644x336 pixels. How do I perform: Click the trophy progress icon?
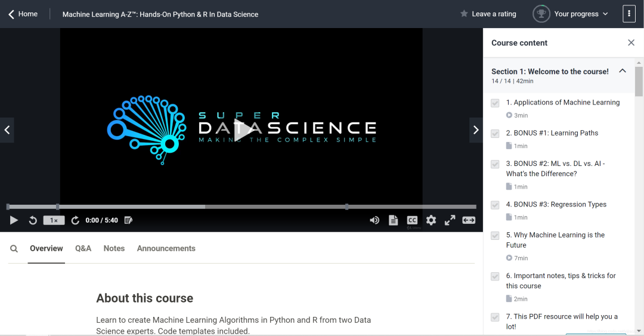(x=541, y=14)
